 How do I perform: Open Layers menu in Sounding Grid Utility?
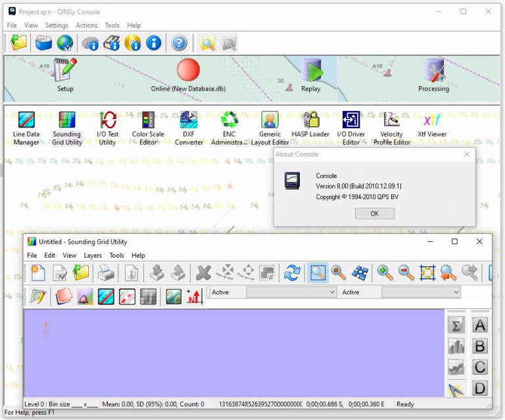pyautogui.click(x=93, y=255)
